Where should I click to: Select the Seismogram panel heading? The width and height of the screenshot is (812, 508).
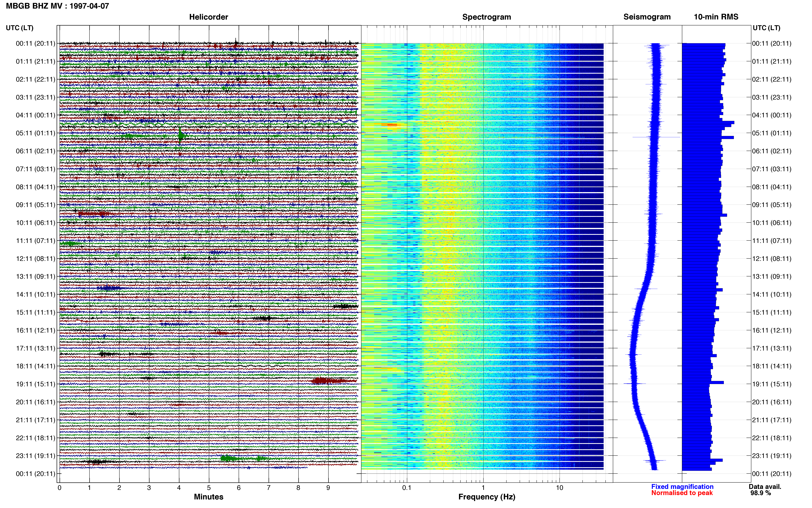647,17
